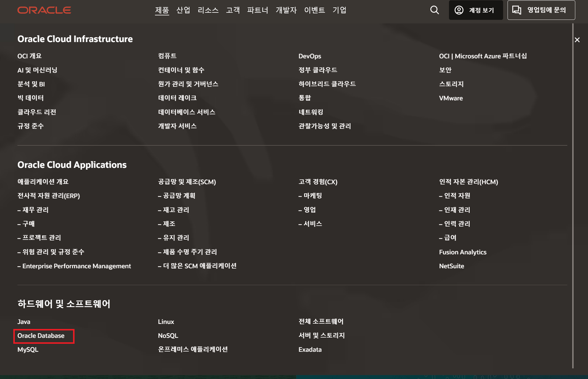Click the search magnifier icon

(434, 10)
